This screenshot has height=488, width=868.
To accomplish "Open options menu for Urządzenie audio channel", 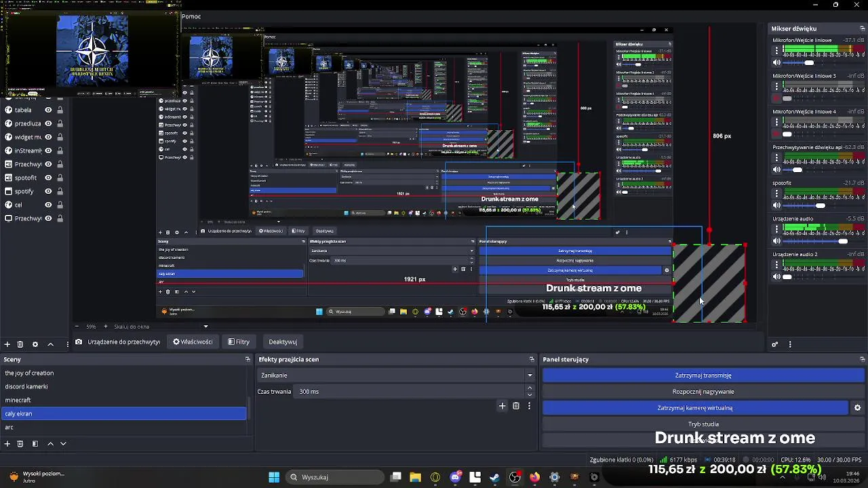I will coord(777,229).
